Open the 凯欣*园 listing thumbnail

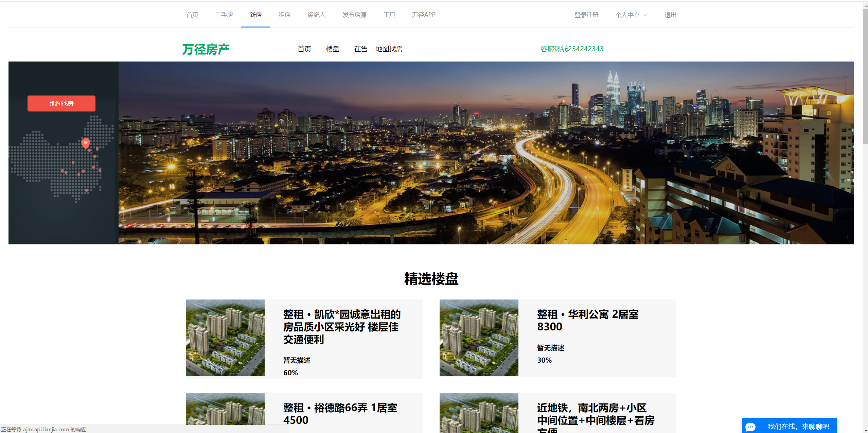point(225,337)
